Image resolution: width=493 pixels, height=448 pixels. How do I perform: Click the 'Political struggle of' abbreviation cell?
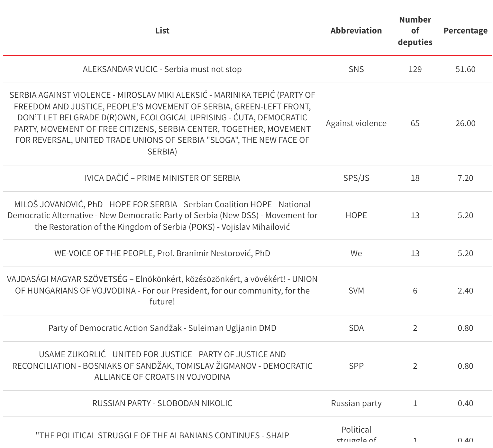356,434
